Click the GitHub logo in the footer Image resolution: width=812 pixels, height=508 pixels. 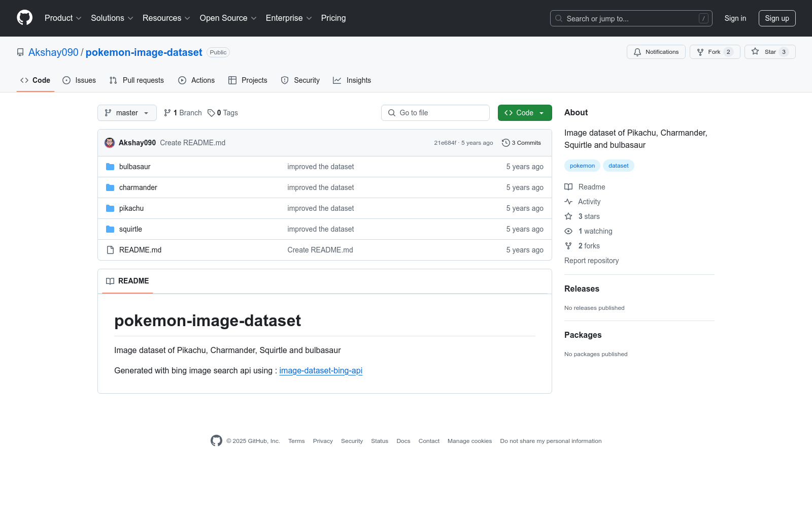(x=216, y=441)
